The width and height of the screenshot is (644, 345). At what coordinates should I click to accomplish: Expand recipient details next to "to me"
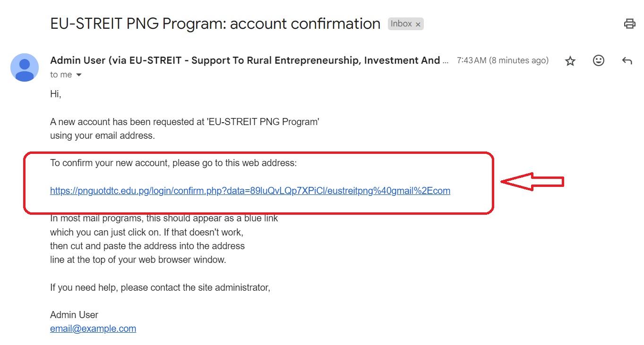coord(79,75)
